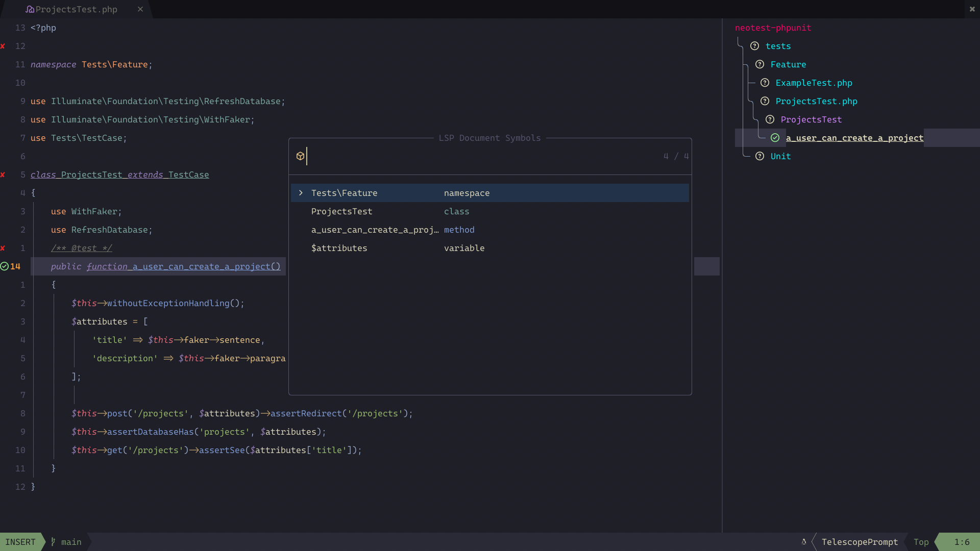Toggle the passed check on a_user_can_create_a_project

[775, 138]
